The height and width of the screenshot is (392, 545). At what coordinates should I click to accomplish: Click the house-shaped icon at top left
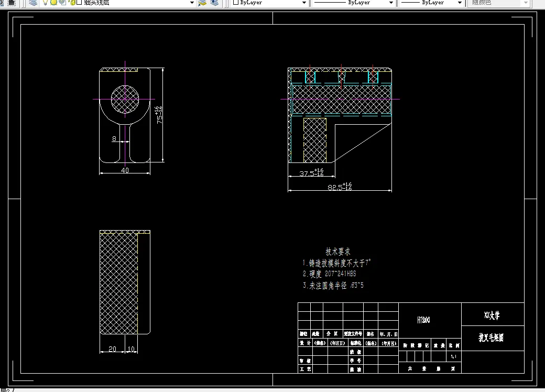click(12, 3)
